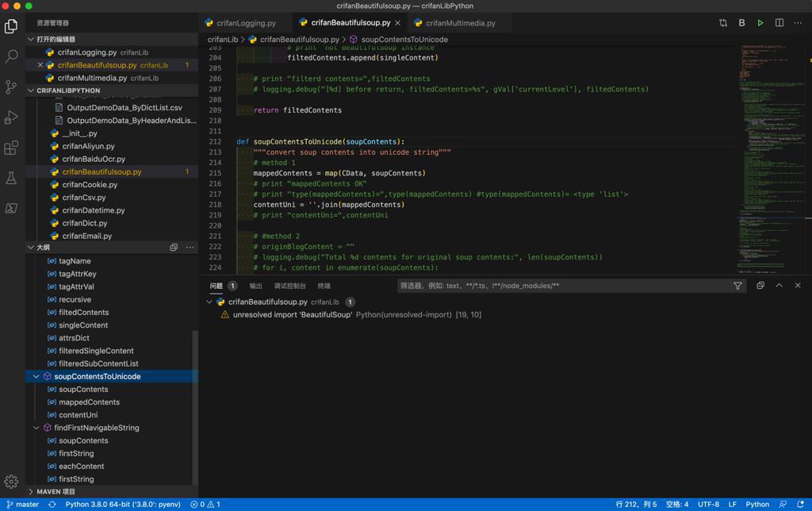Click Python 3.8.0 interpreter in status bar

(122, 504)
